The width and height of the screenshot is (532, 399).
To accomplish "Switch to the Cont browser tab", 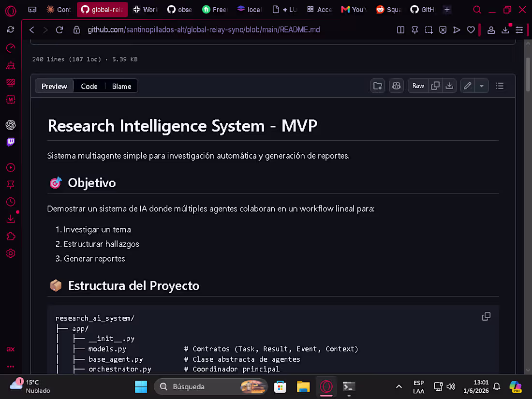I will pos(59,10).
